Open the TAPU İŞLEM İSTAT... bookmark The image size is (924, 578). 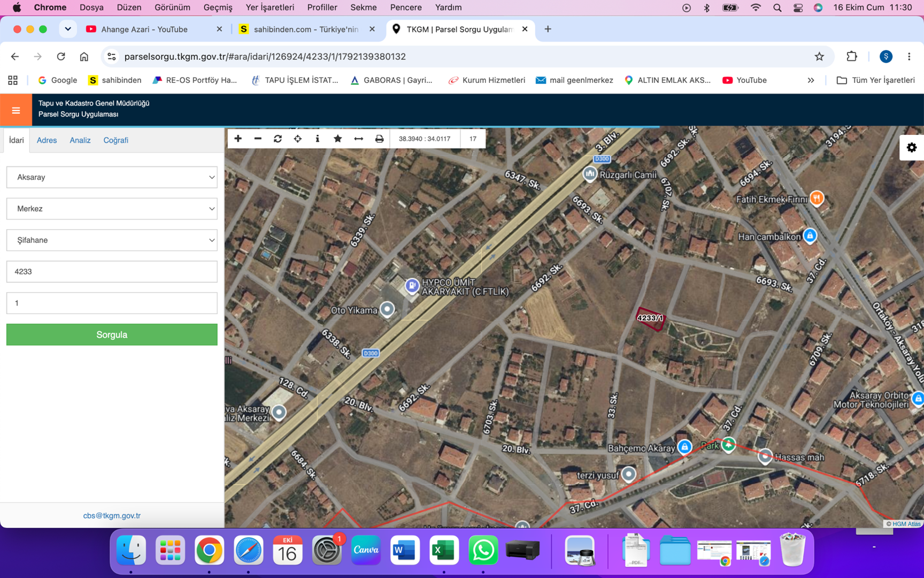pos(295,80)
